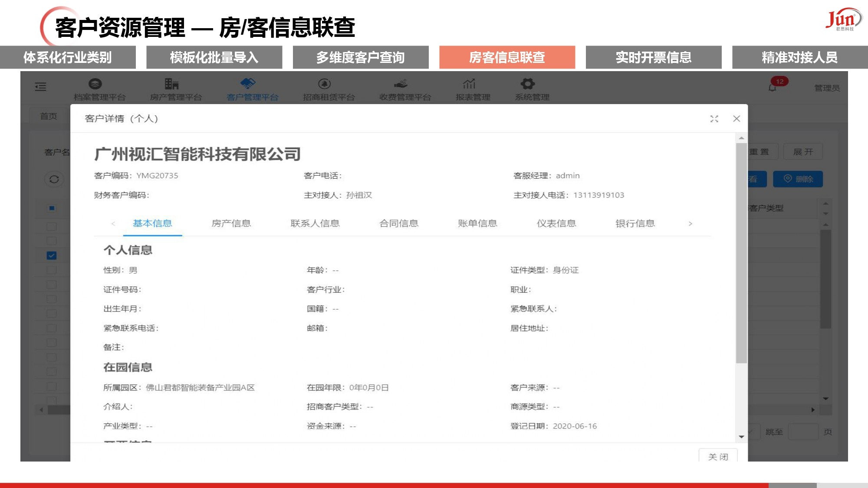Click the Jun 君思科技 logo
The image size is (868, 488).
pos(843,20)
